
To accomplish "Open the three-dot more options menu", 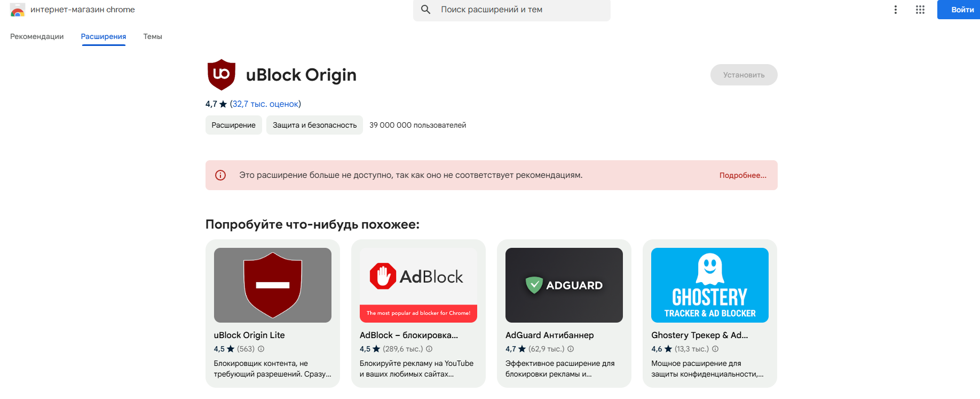I will pyautogui.click(x=896, y=10).
